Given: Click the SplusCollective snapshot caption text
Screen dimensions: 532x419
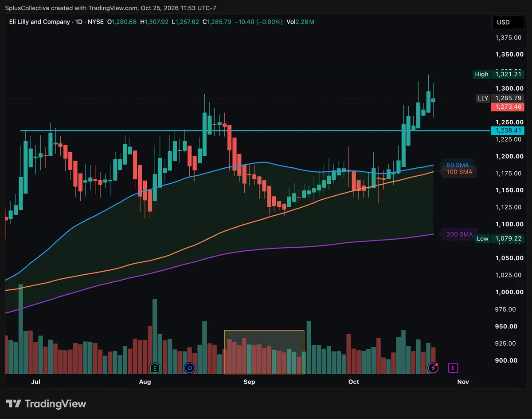Looking at the screenshot, I should 111,8.
